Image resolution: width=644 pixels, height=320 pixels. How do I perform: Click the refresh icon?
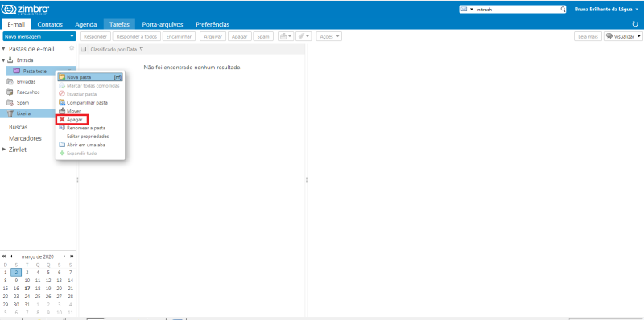[635, 24]
